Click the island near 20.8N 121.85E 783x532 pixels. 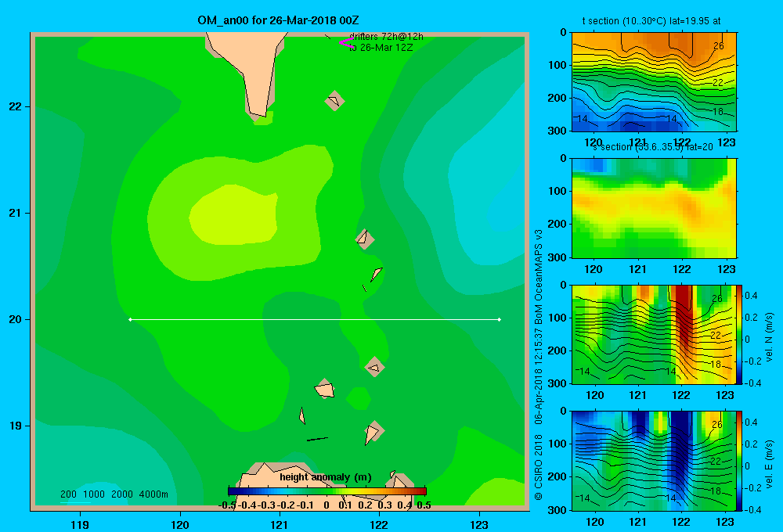[365, 239]
